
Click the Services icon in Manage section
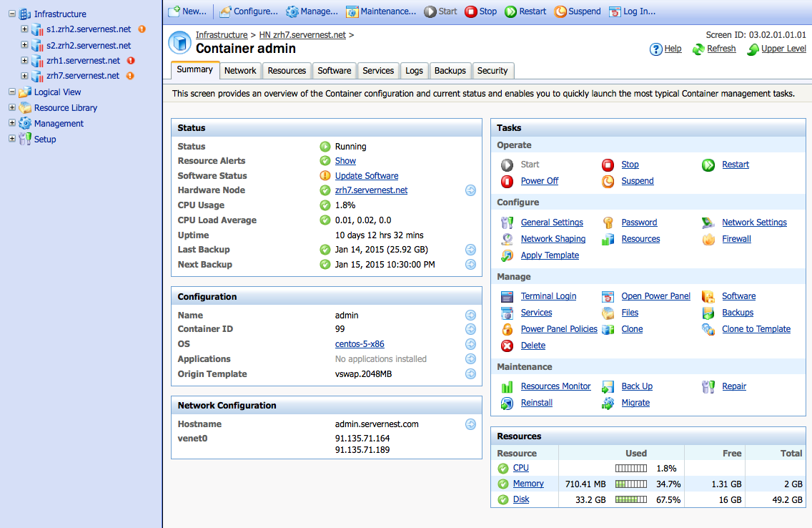(507, 313)
